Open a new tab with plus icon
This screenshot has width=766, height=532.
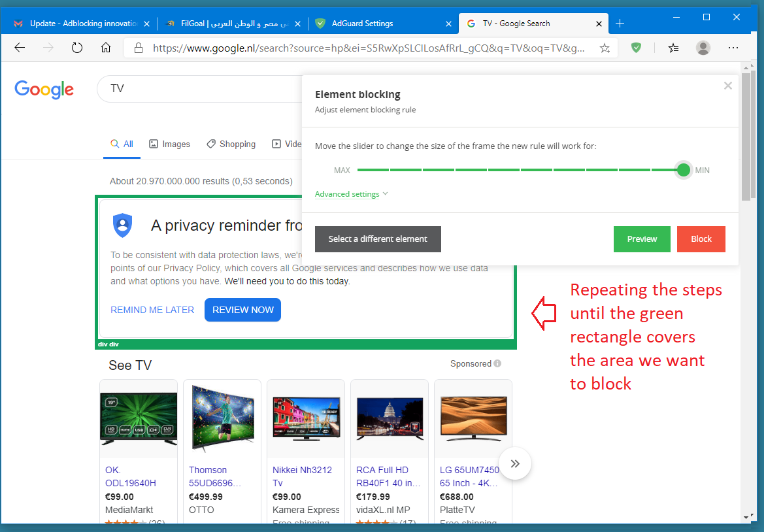tap(620, 24)
